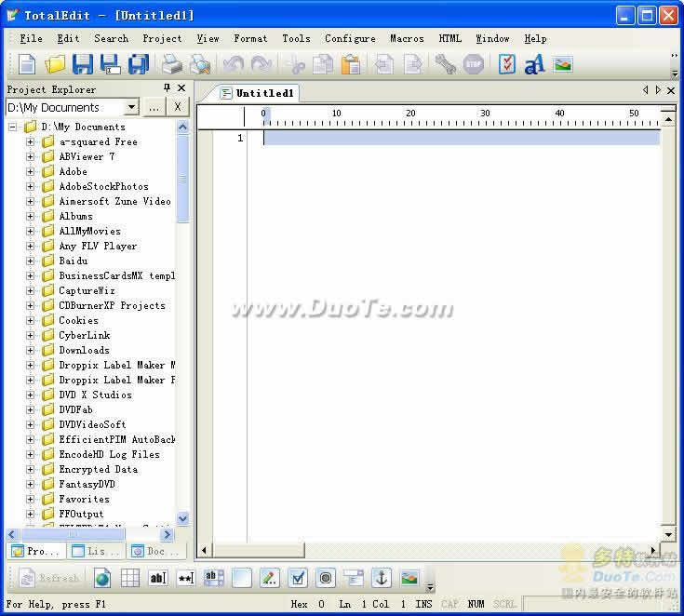Click the 'X' button next to path
This screenshot has height=616, width=684.
178,107
